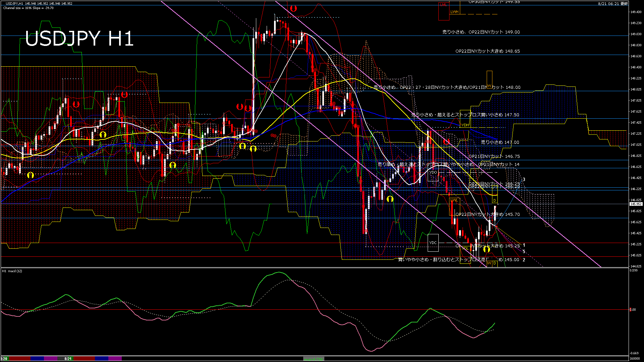Click red session bar after 8/20
This screenshot has height=362, width=644.
click(19, 359)
